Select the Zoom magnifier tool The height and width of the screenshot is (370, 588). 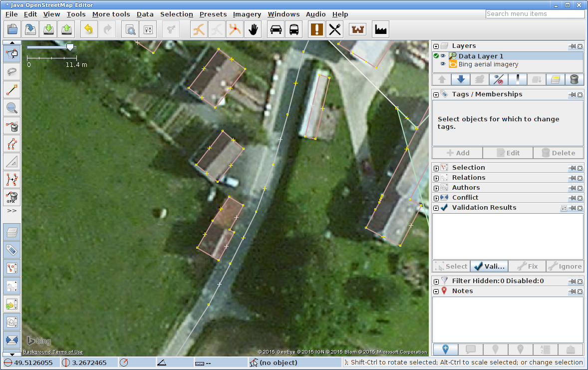coord(12,107)
